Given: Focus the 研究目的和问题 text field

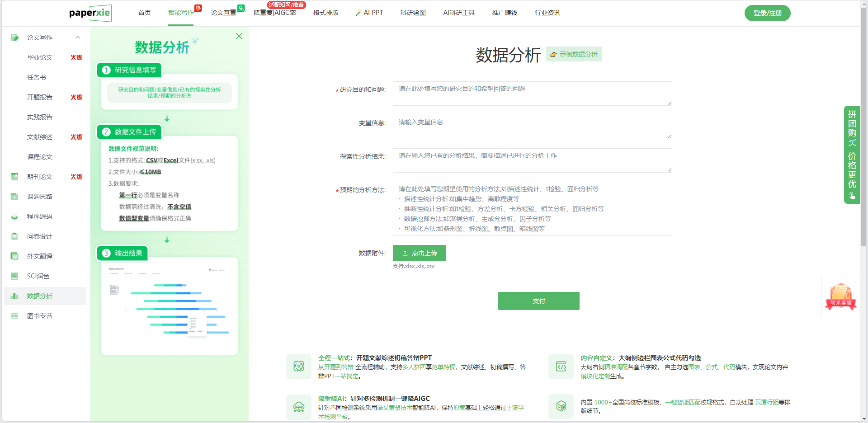Looking at the screenshot, I should 532,94.
